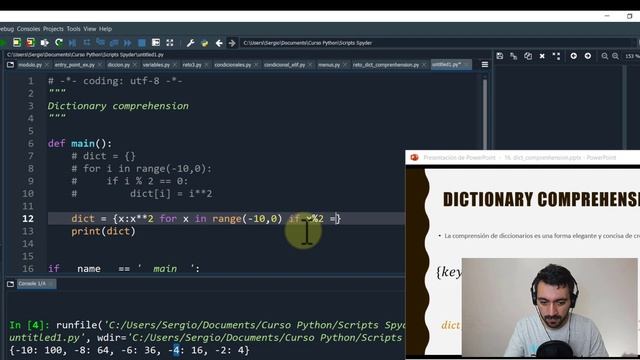Open the Help menu
The height and width of the screenshot is (360, 640).
click(x=105, y=29)
